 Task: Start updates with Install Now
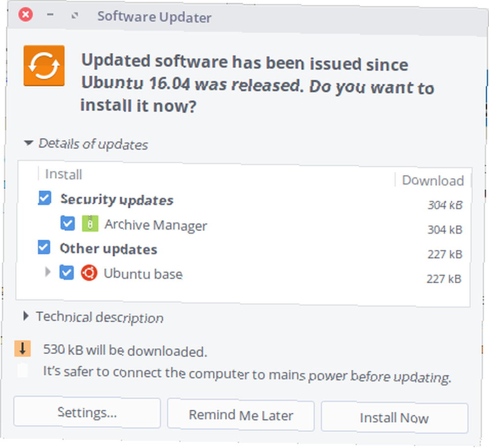coord(395,417)
